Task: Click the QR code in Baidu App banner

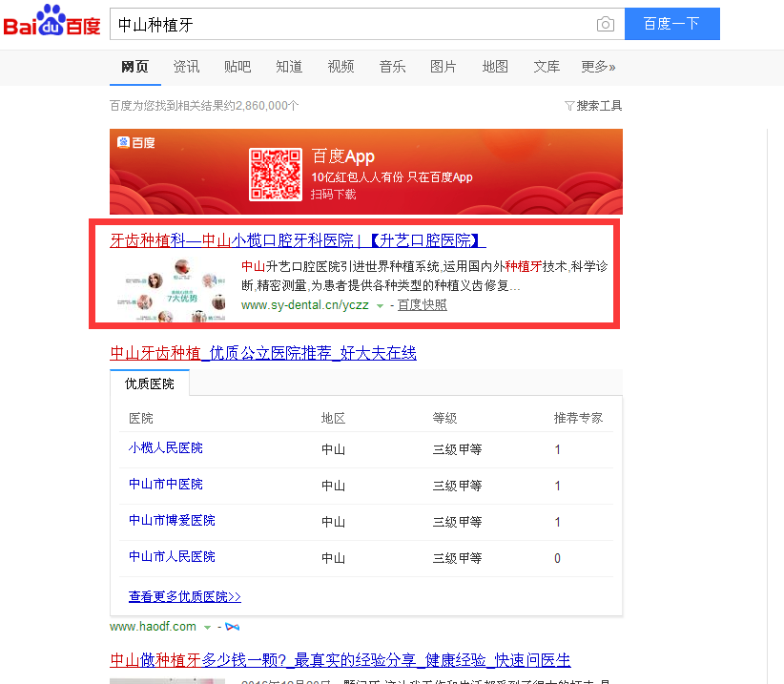Action: pos(276,174)
